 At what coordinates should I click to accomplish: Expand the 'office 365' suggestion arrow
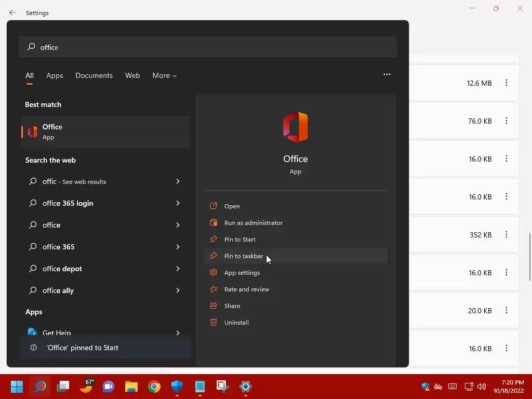point(178,247)
